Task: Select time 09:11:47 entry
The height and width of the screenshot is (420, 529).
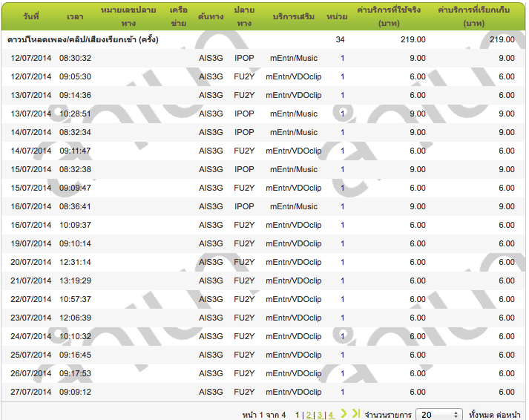Action: (75, 151)
